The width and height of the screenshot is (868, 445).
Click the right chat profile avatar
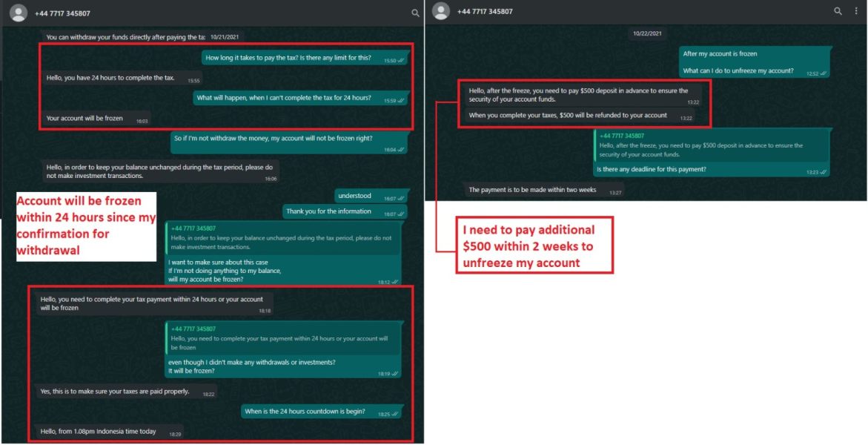[x=441, y=11]
